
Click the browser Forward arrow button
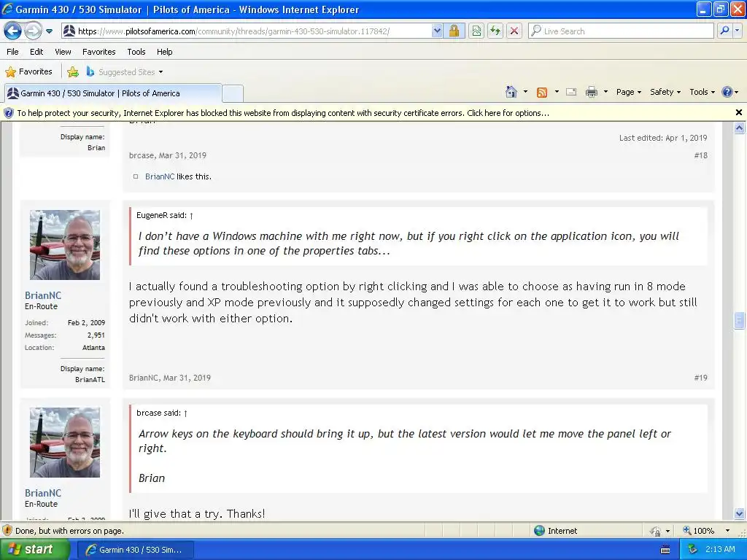click(x=33, y=31)
